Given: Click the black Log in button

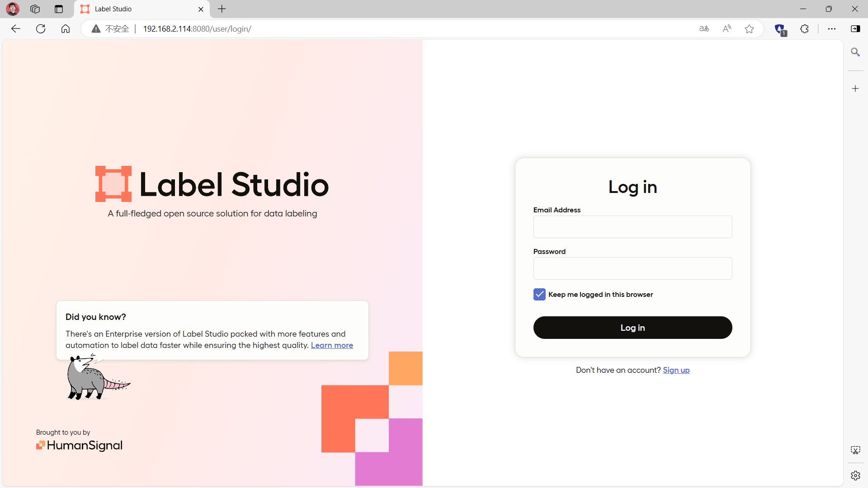Looking at the screenshot, I should pos(632,328).
